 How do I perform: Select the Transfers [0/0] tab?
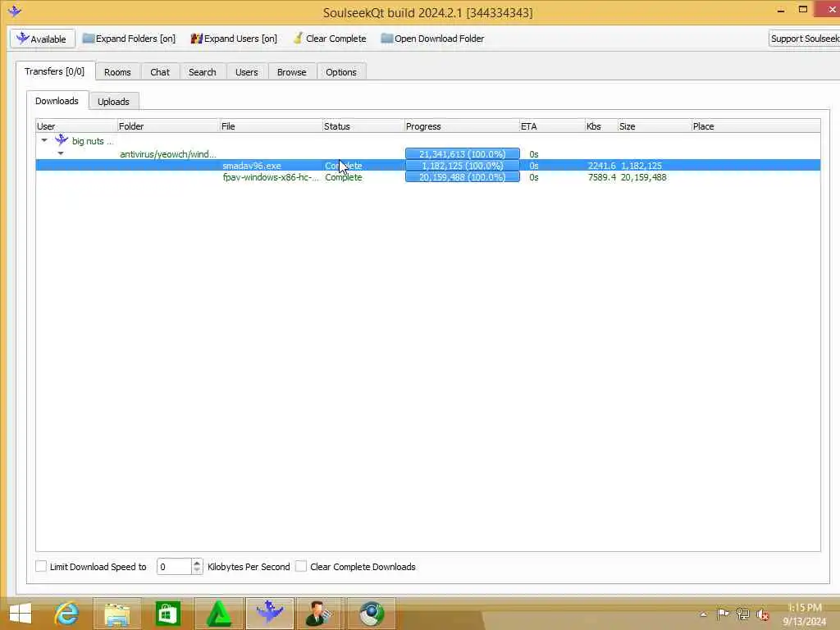pos(55,71)
